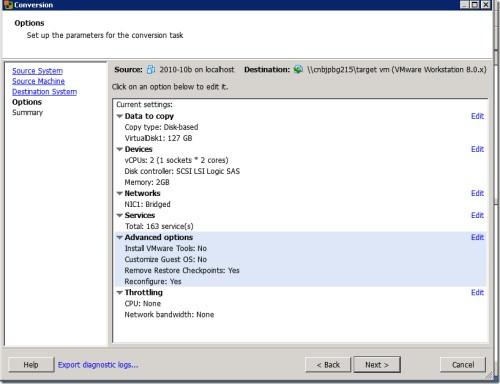Viewport: 500px width, 384px height.
Task: Edit the Devices settings
Action: point(477,149)
